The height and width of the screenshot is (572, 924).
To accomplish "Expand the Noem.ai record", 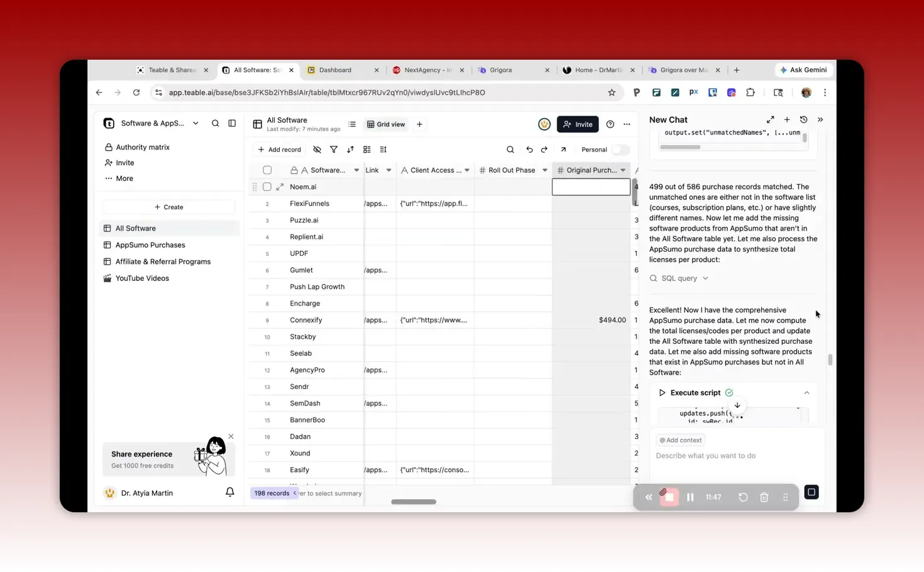I will click(x=280, y=187).
